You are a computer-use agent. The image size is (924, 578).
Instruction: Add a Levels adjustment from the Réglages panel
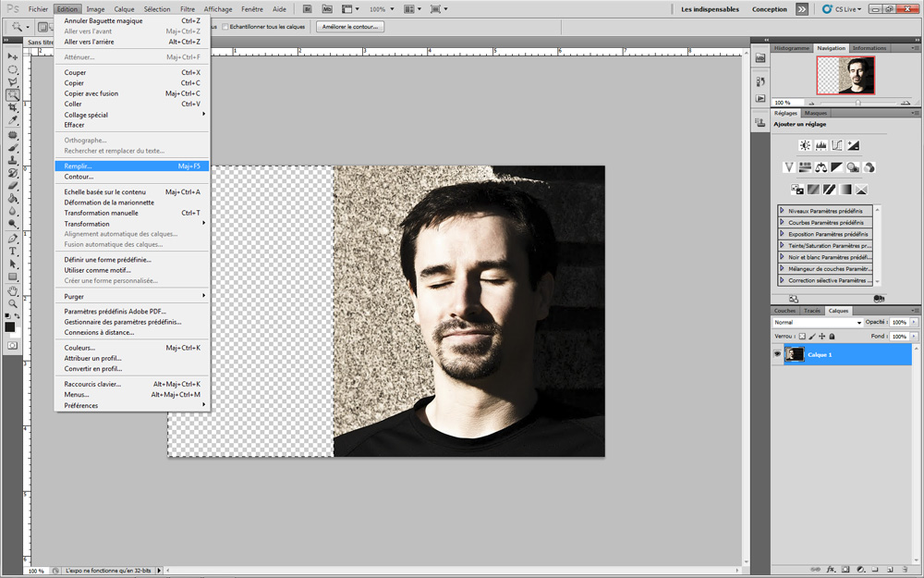click(821, 145)
